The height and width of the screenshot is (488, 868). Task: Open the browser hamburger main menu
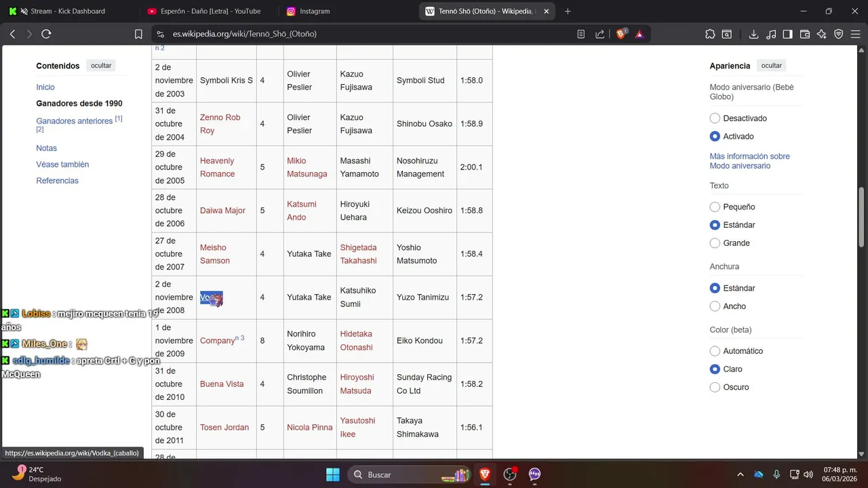pos(856,34)
